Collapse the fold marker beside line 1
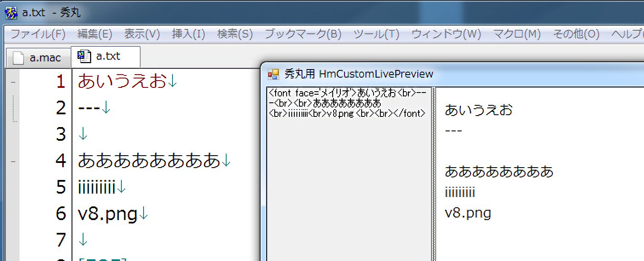Screen dimensions: 644x261 coord(12,81)
